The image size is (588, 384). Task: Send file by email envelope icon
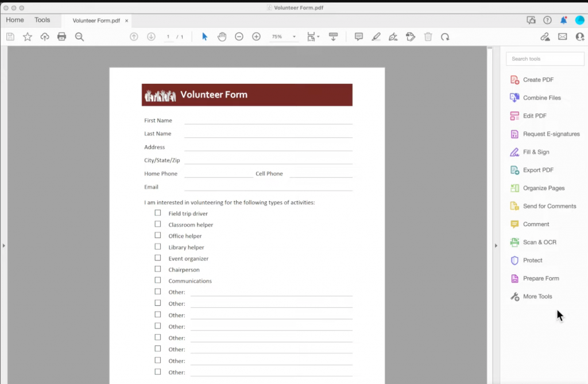click(563, 37)
